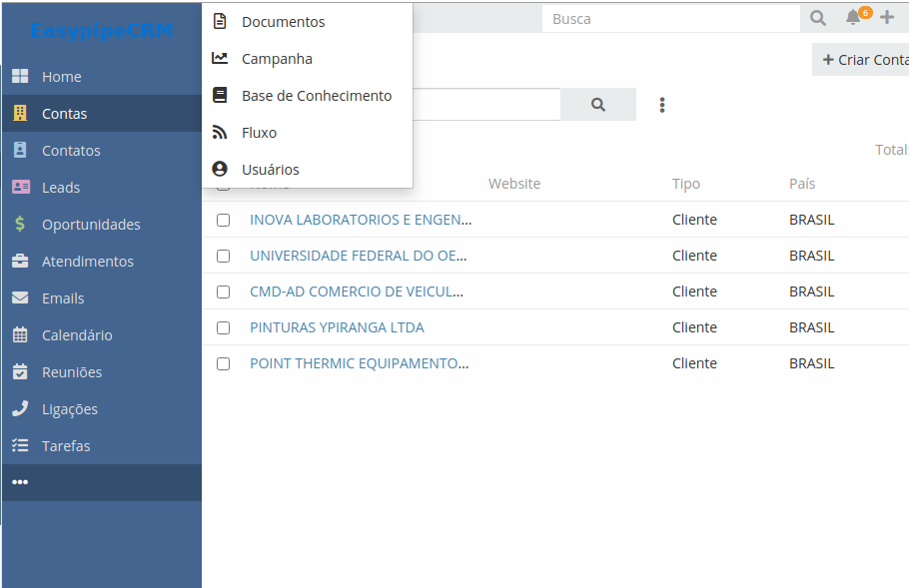
Task: Open INOVA LABORATORIOS E ENGEN... account link
Action: coord(361,220)
